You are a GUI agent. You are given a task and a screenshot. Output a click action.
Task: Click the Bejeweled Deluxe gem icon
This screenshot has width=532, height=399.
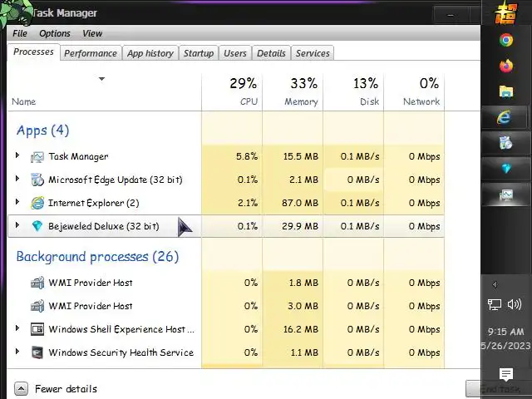(37, 226)
